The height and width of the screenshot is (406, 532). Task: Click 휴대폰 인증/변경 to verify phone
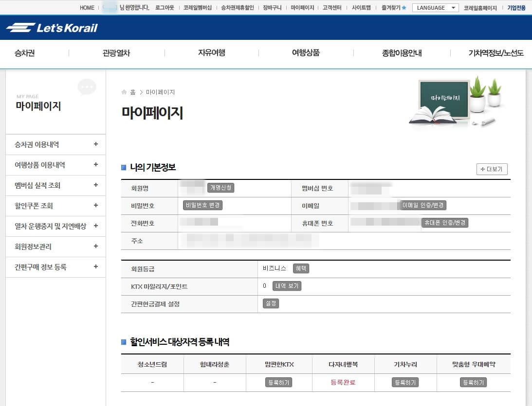445,223
